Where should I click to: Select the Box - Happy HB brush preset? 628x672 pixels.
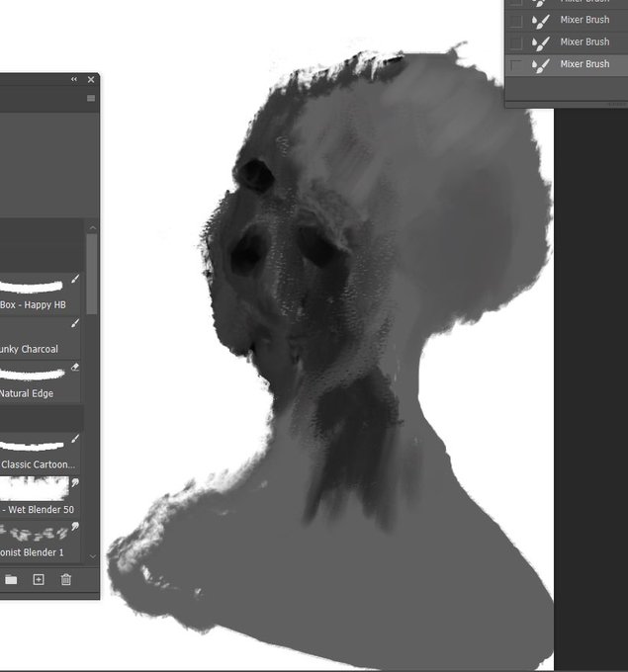point(40,294)
